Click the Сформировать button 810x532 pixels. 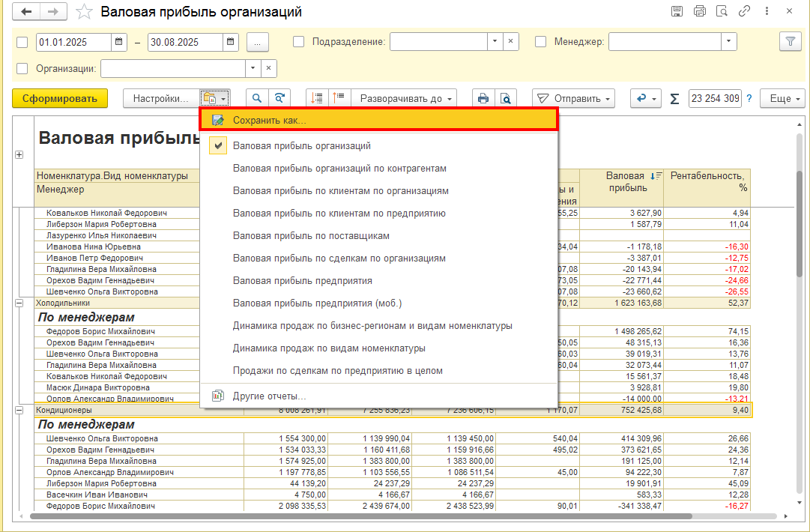coord(60,98)
